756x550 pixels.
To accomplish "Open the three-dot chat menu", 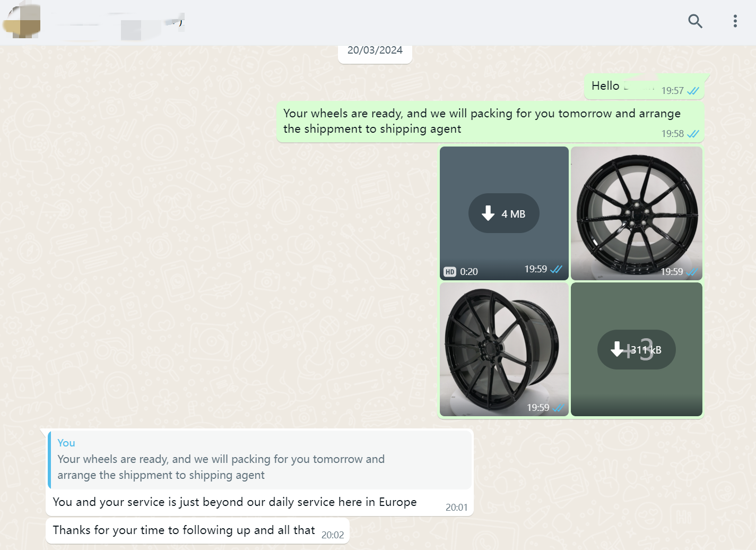I will 735,21.
